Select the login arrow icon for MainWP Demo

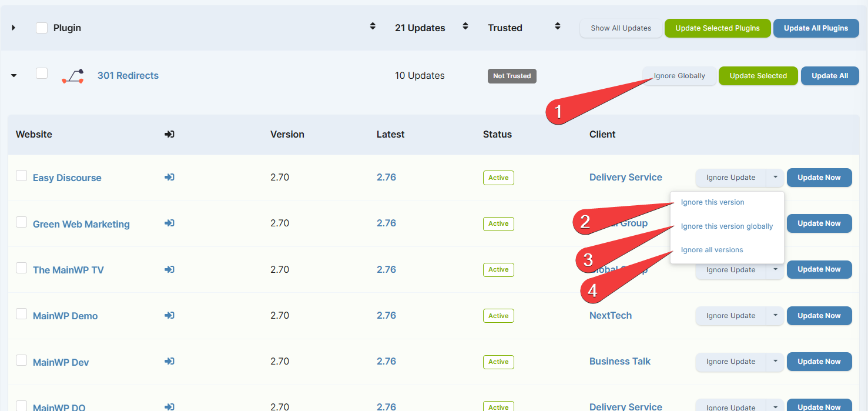click(x=169, y=315)
